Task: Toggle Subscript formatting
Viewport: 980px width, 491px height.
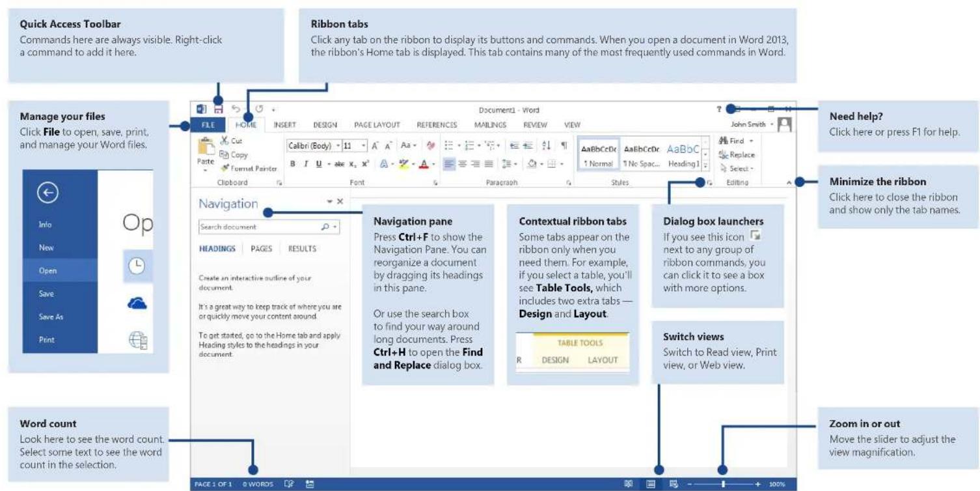Action: click(352, 164)
